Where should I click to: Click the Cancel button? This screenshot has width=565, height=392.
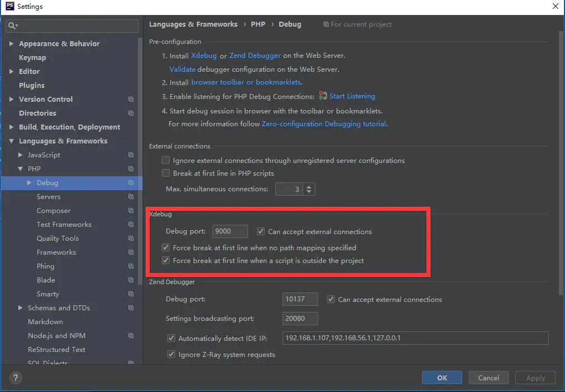(489, 378)
